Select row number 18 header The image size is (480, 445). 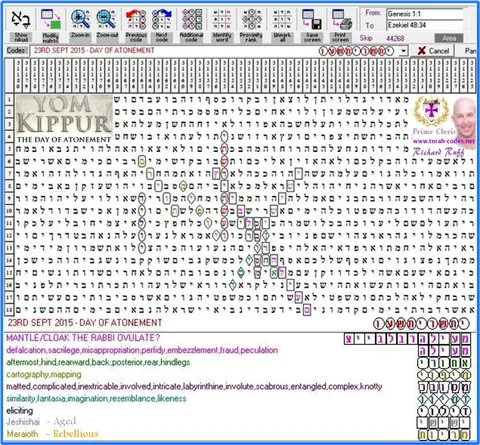coord(9,310)
